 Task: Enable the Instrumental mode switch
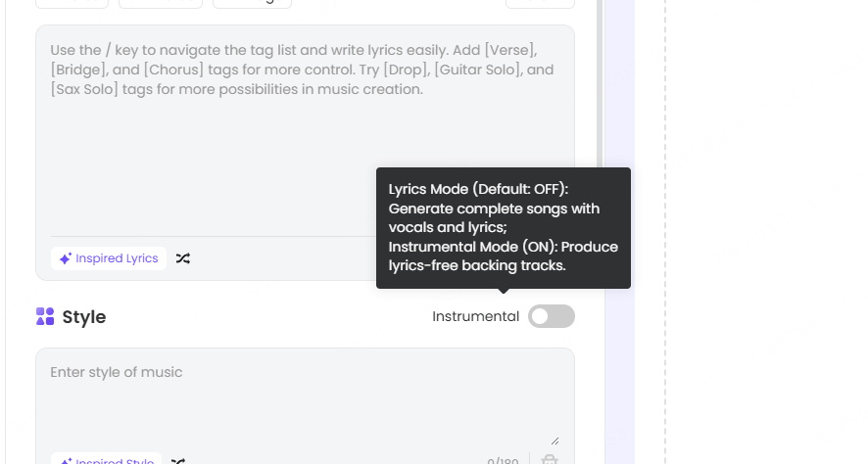pos(551,316)
